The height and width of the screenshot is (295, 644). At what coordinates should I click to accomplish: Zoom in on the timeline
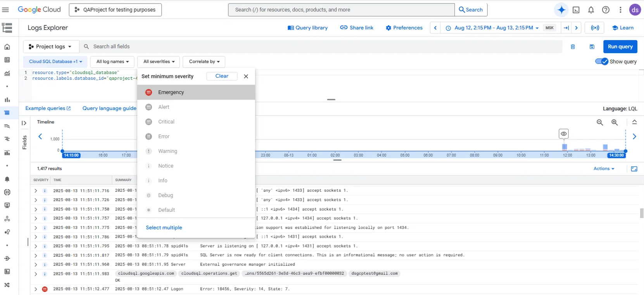pyautogui.click(x=615, y=122)
